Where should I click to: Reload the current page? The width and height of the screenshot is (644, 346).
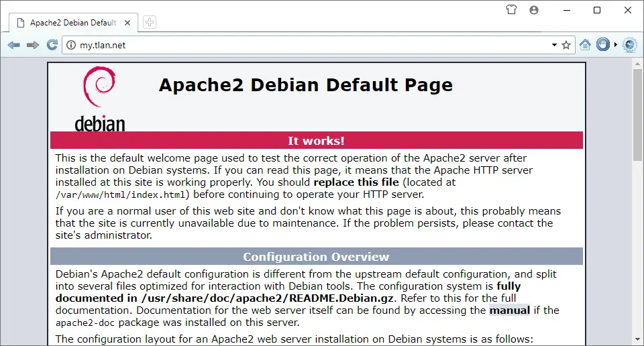tap(52, 45)
